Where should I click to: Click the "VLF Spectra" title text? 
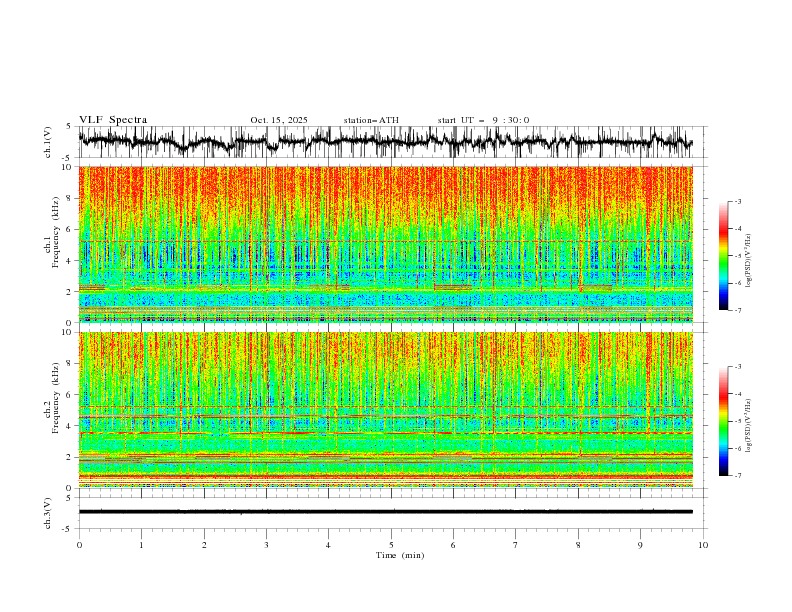(113, 120)
